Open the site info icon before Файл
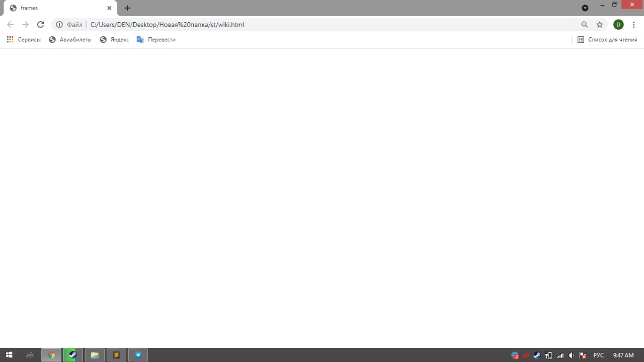Screen dimensions: 644x362 59,24
